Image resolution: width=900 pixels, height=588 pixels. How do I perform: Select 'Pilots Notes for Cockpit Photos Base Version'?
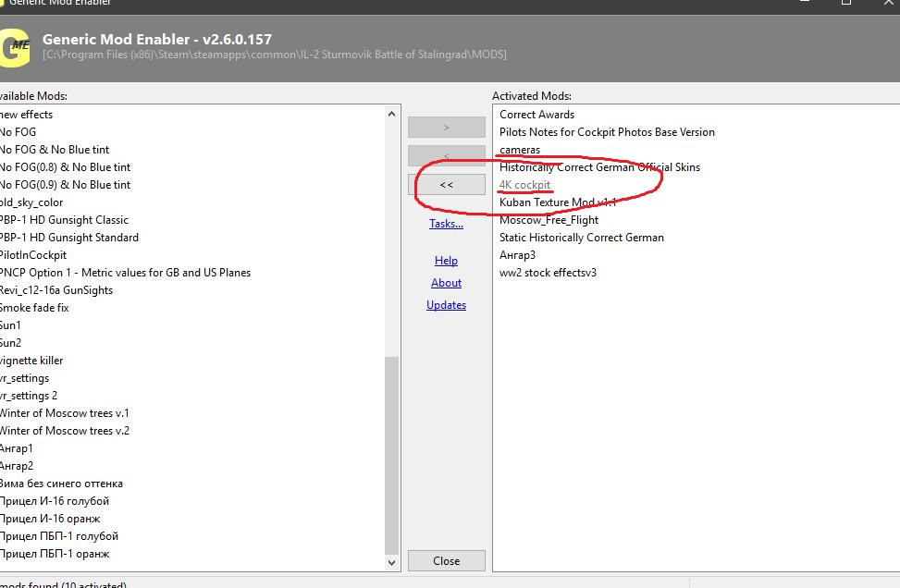(607, 132)
